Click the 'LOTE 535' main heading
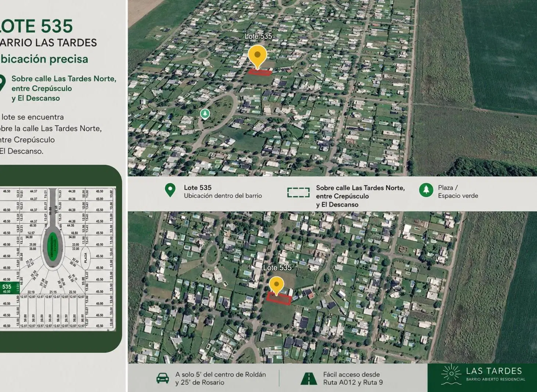 point(36,26)
